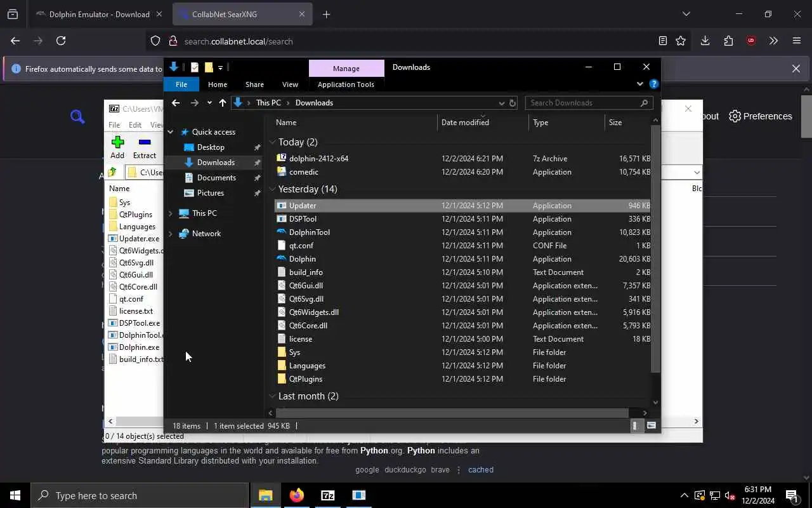Open the Firefox downloads panel
This screenshot has width=812, height=508.
point(705,41)
